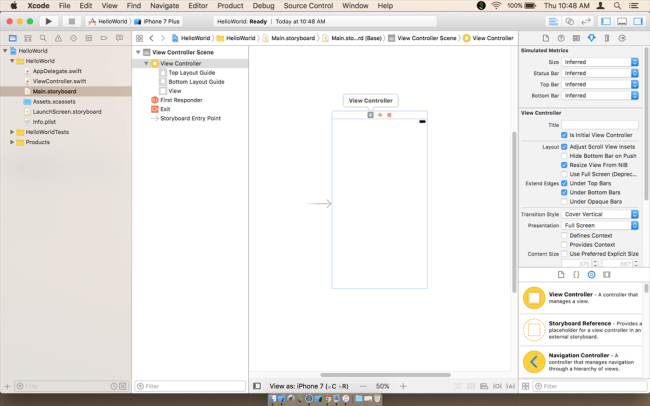Screen dimensions: 650x406
Task: Zoom out canvas with minus button
Action: pyautogui.click(x=363, y=386)
